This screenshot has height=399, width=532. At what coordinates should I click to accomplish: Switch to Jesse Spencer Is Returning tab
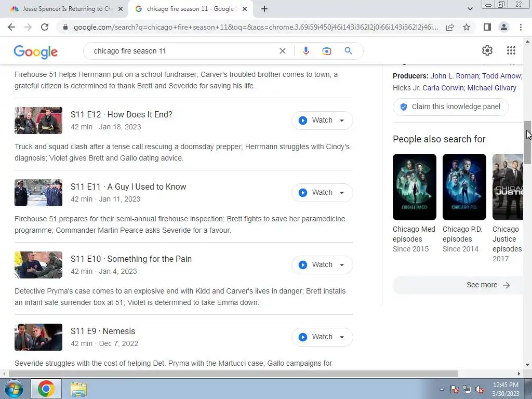(67, 9)
